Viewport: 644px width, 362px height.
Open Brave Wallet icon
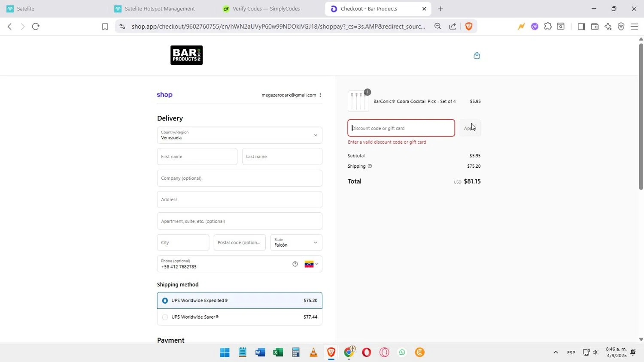tap(595, 27)
